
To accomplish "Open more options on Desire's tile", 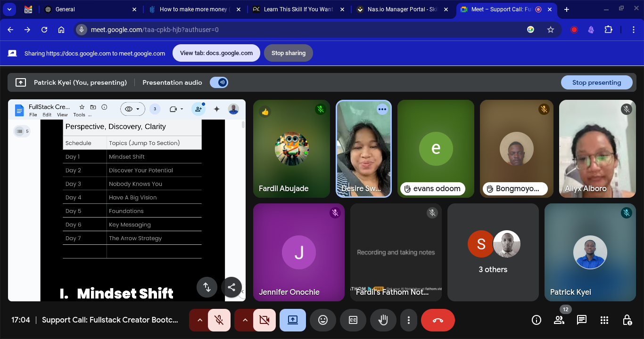I will tap(382, 109).
